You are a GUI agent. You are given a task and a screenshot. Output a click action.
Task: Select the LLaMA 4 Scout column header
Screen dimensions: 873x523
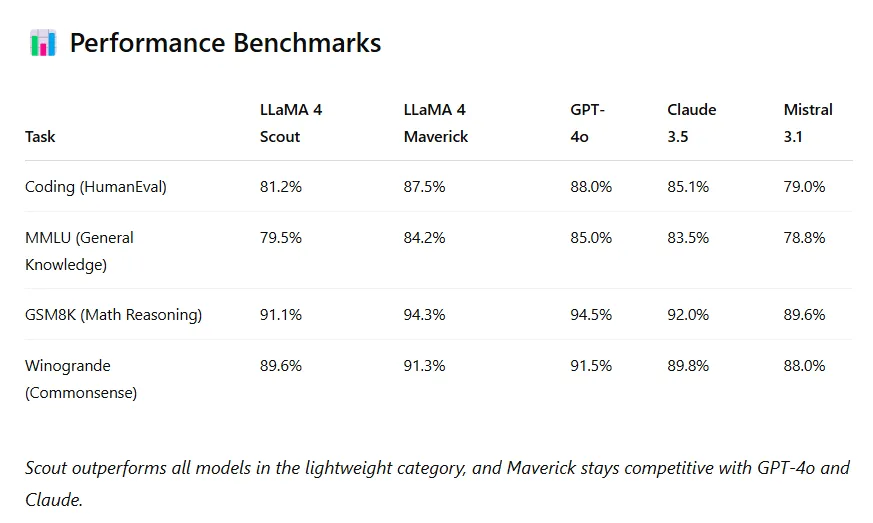pyautogui.click(x=291, y=123)
